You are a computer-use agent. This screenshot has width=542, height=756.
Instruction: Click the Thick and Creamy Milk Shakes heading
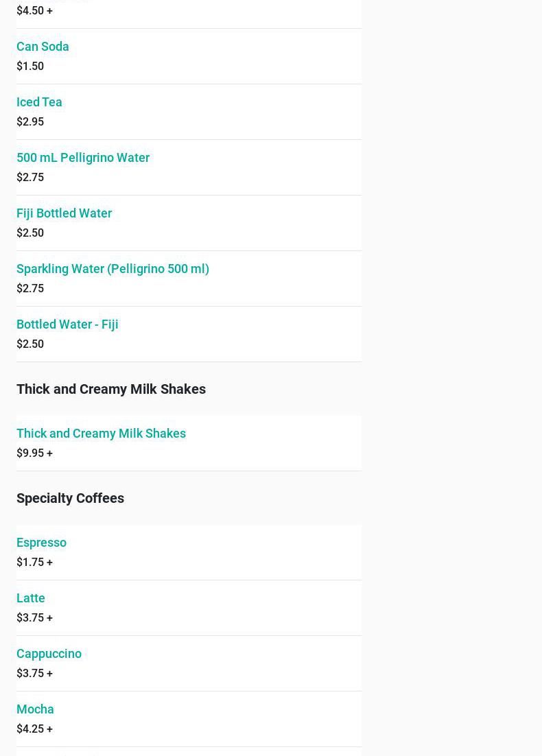[111, 389]
